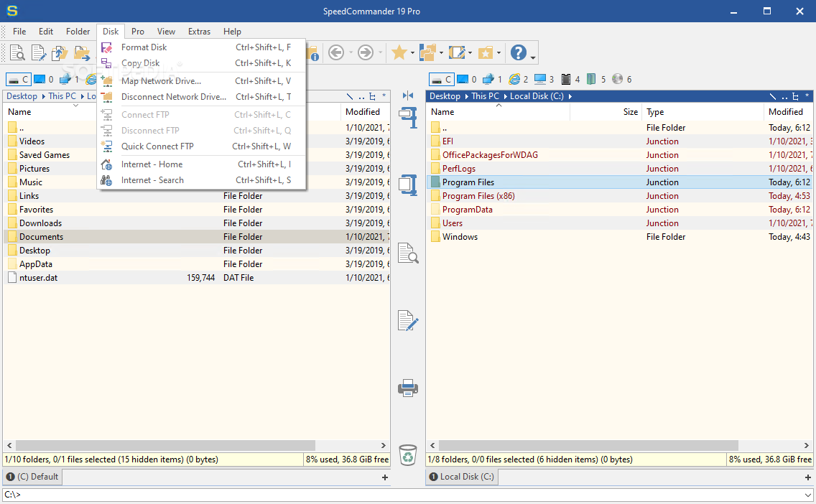Select desktop drive 0 icon in left pane
Screen dimensions: 816x504
(44, 79)
